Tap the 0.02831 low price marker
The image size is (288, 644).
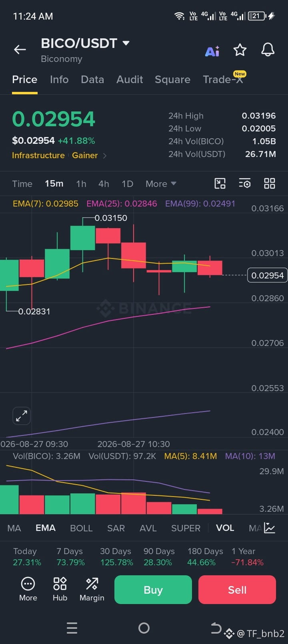(34, 312)
